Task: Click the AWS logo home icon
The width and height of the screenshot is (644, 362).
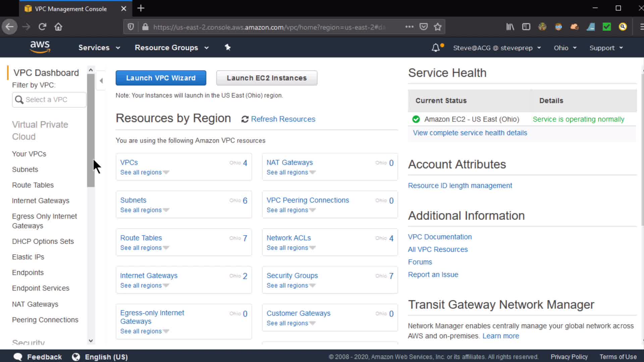Action: coord(40,47)
